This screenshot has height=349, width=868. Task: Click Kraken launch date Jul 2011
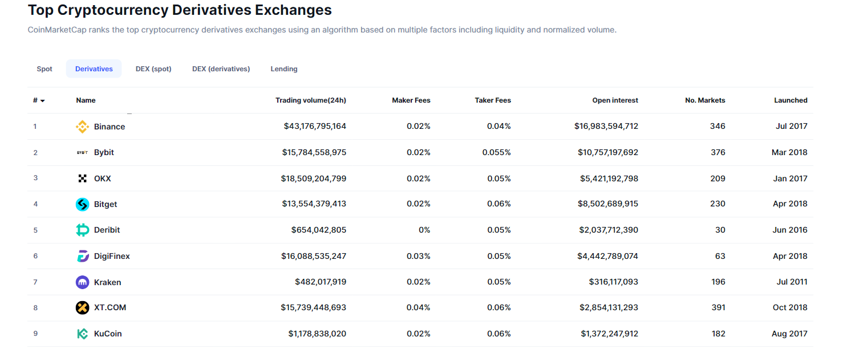coord(792,282)
